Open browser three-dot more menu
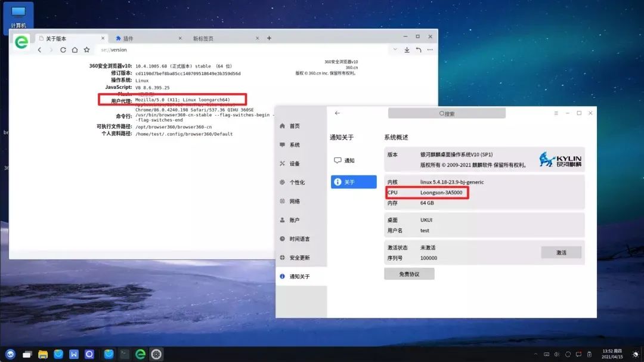644x362 pixels. click(x=430, y=49)
